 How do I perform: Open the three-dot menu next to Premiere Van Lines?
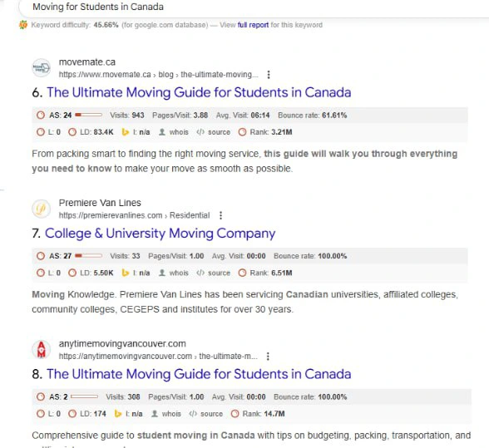[221, 215]
